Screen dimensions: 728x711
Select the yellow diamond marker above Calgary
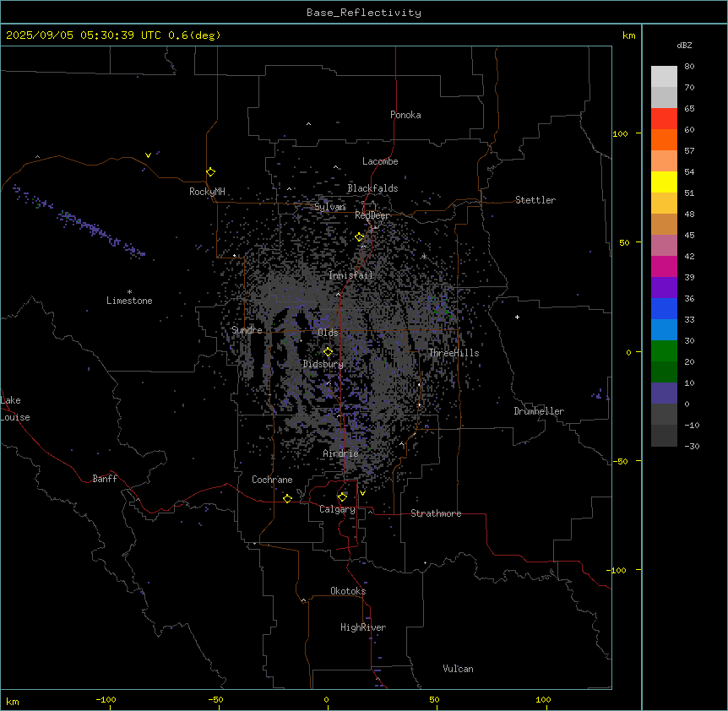pyautogui.click(x=342, y=497)
